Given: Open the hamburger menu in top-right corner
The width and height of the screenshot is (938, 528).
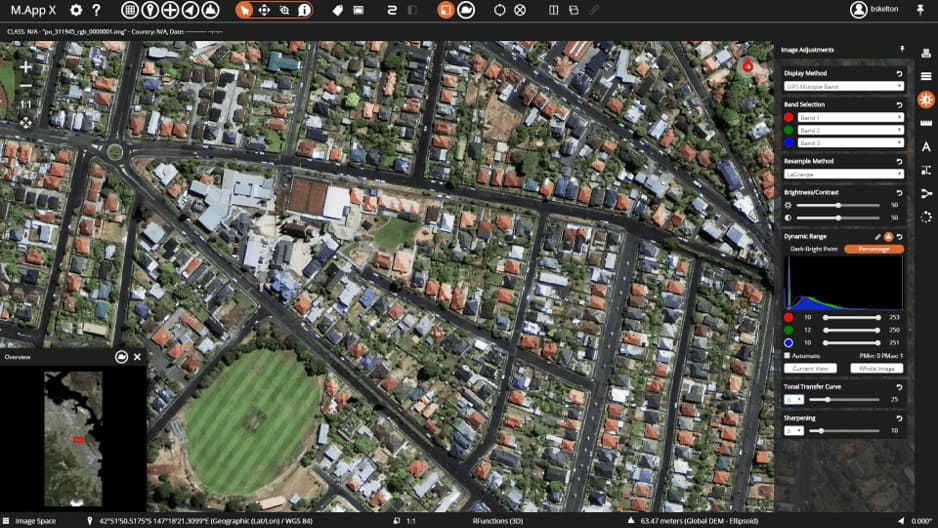Looking at the screenshot, I should pos(925,76).
